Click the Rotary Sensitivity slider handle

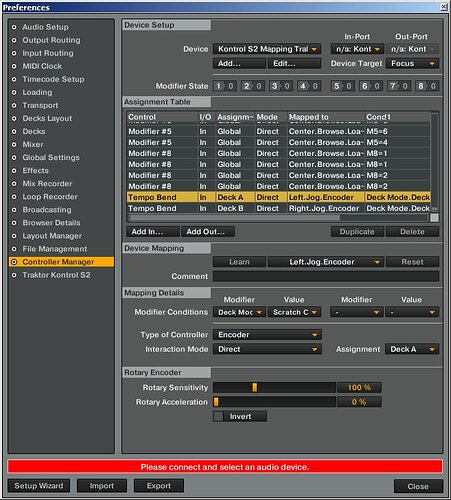[x=254, y=387]
